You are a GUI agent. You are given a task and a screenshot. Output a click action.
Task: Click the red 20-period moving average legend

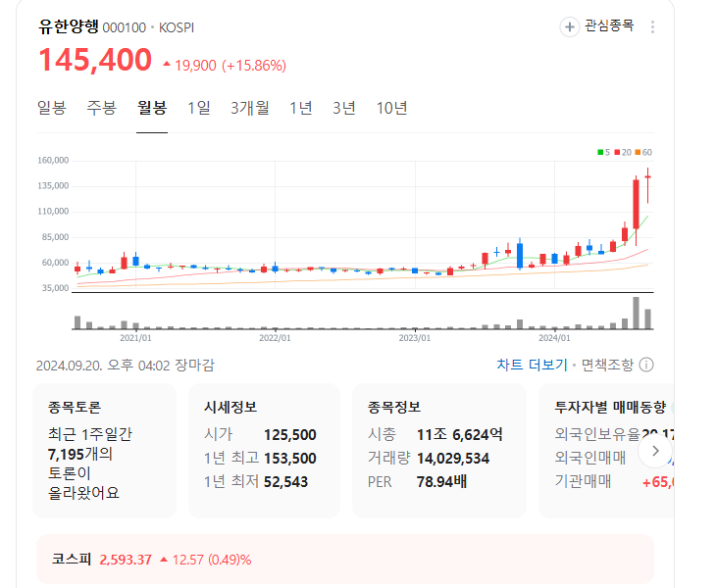click(x=623, y=152)
